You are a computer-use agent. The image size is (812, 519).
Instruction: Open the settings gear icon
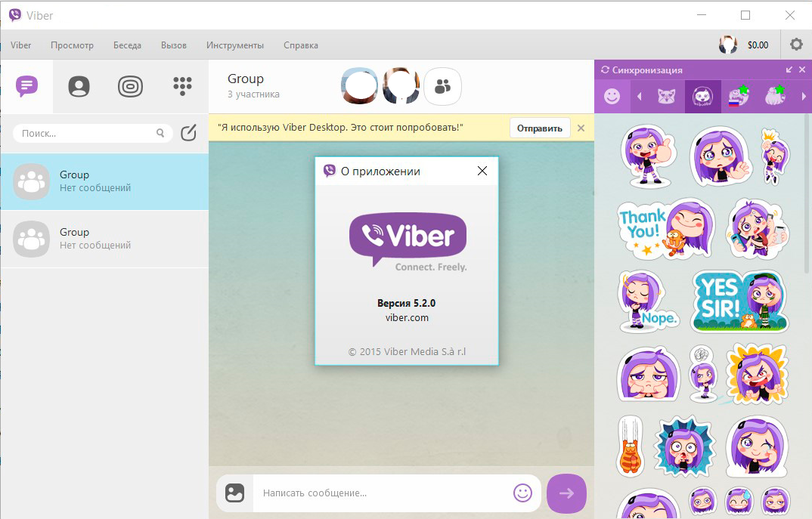(796, 45)
